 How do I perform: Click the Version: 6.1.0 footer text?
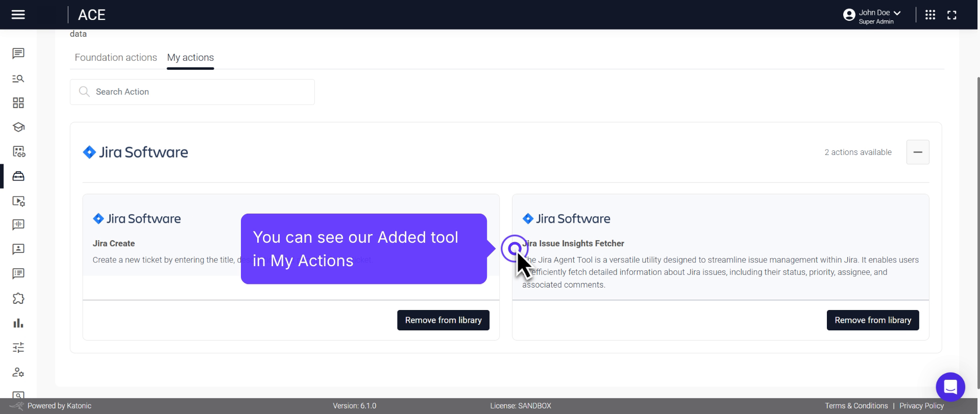tap(355, 406)
